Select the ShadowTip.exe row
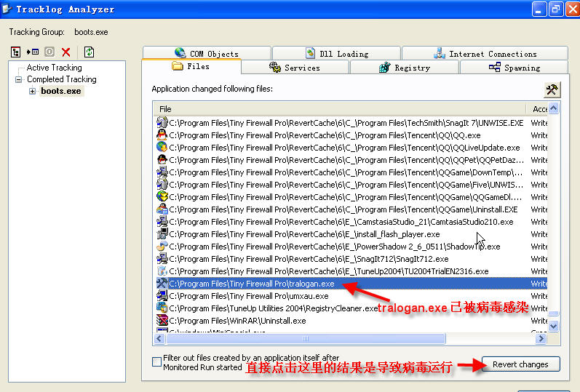 coord(351,247)
